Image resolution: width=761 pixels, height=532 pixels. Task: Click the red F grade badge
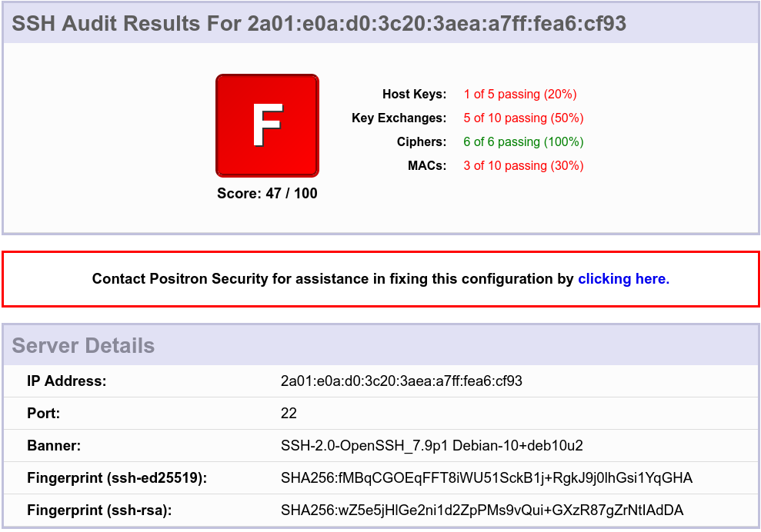click(267, 125)
